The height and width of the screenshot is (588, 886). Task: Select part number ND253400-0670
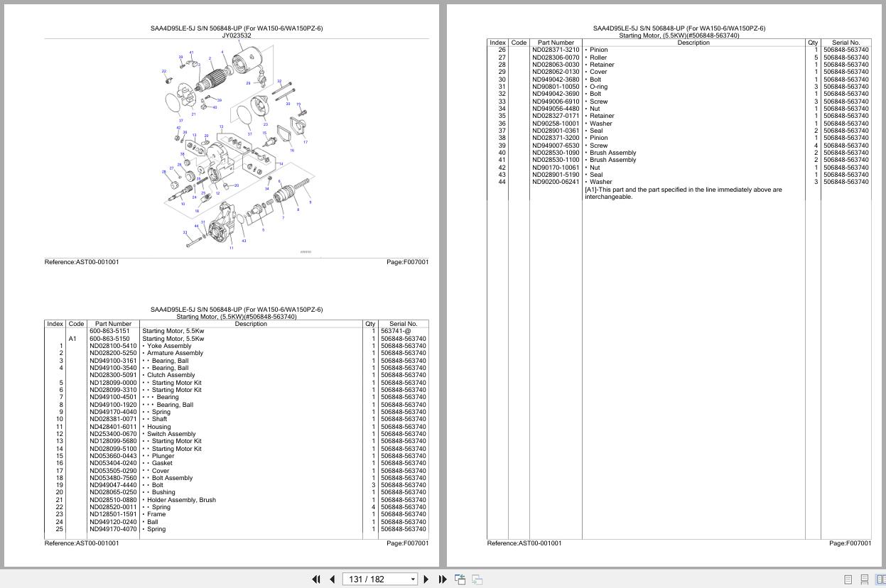coord(113,434)
